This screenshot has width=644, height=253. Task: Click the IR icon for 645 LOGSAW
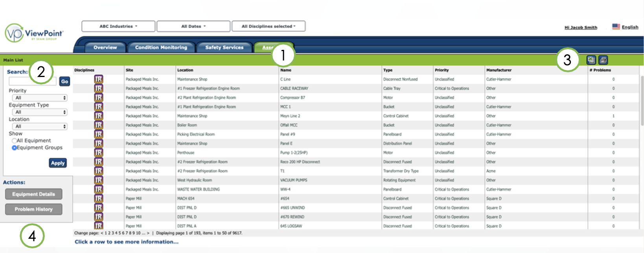pos(98,225)
